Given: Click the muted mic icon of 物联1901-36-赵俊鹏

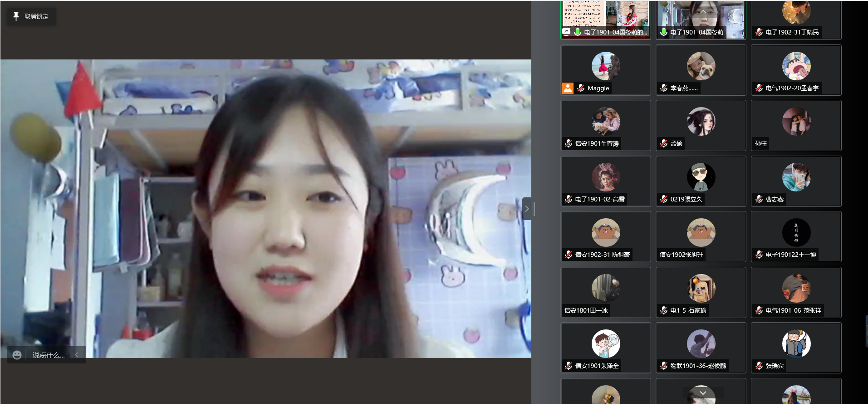Looking at the screenshot, I should pyautogui.click(x=664, y=366).
